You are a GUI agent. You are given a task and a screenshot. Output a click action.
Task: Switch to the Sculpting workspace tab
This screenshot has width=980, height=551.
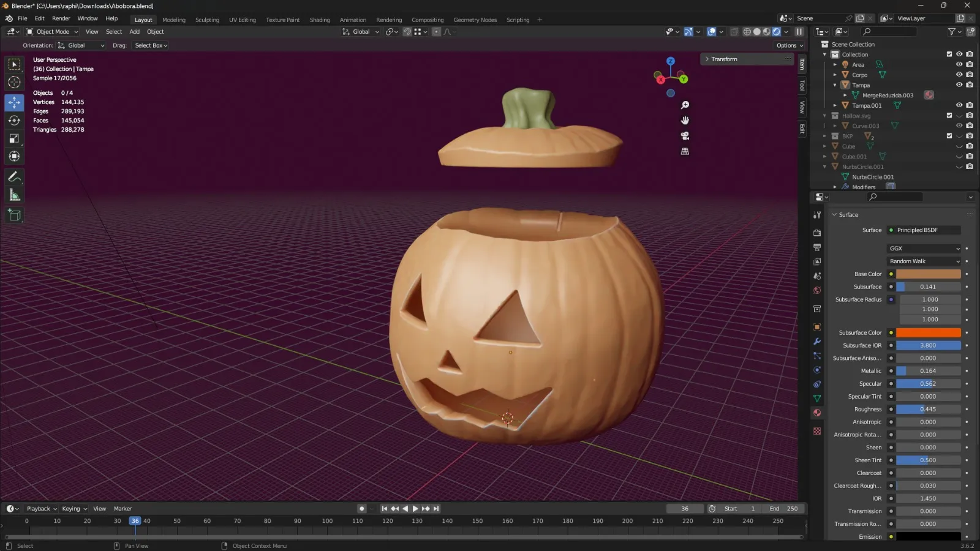point(207,20)
